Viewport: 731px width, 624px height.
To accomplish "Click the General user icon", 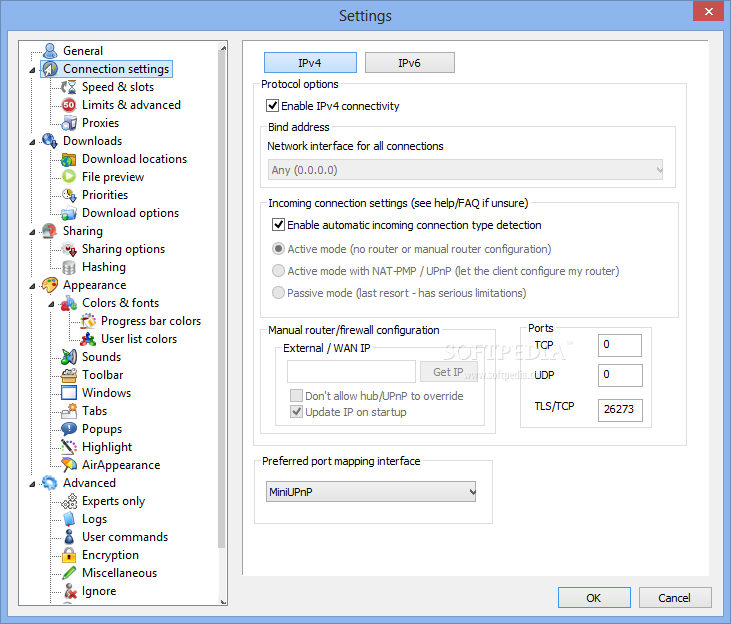I will (x=50, y=51).
